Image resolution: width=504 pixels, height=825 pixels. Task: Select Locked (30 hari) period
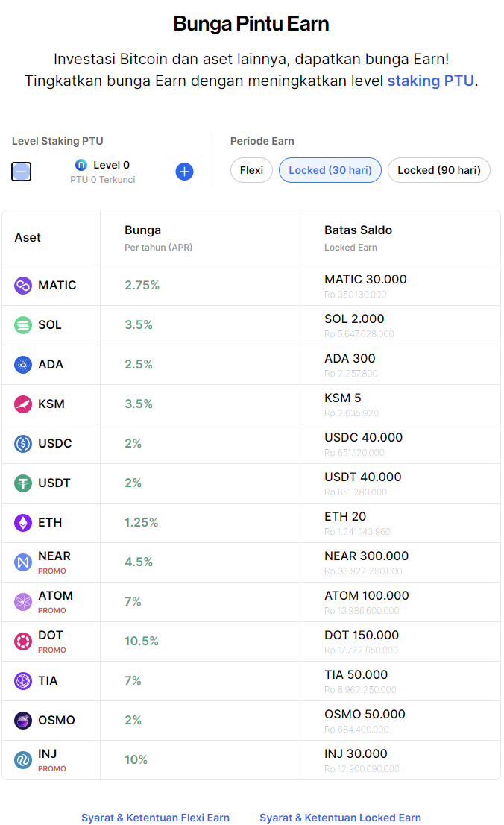coord(330,171)
